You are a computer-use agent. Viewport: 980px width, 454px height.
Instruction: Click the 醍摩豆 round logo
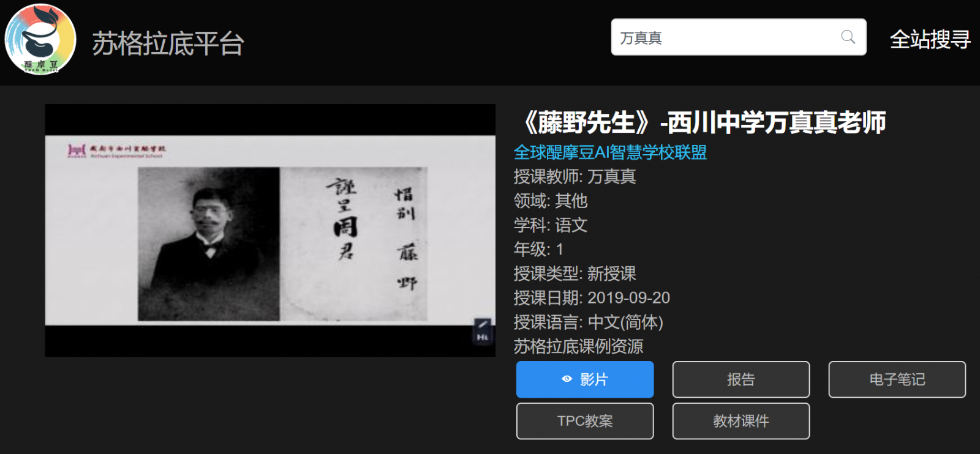(40, 40)
